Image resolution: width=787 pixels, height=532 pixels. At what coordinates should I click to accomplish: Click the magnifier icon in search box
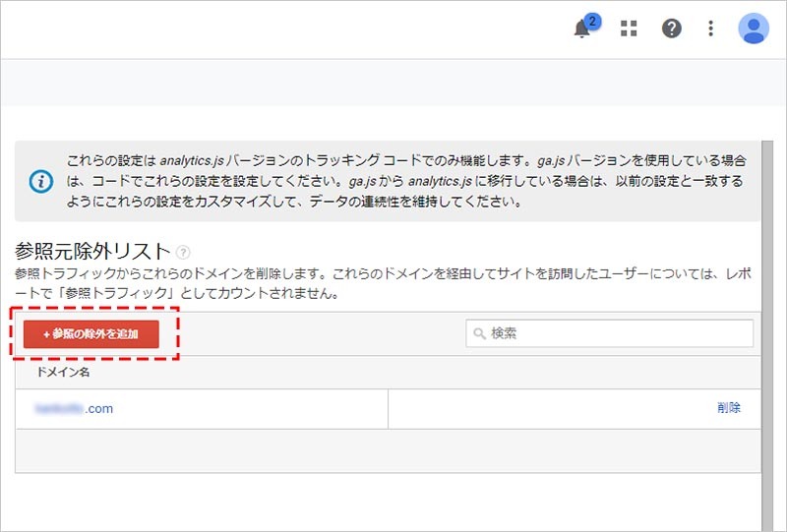click(x=479, y=334)
